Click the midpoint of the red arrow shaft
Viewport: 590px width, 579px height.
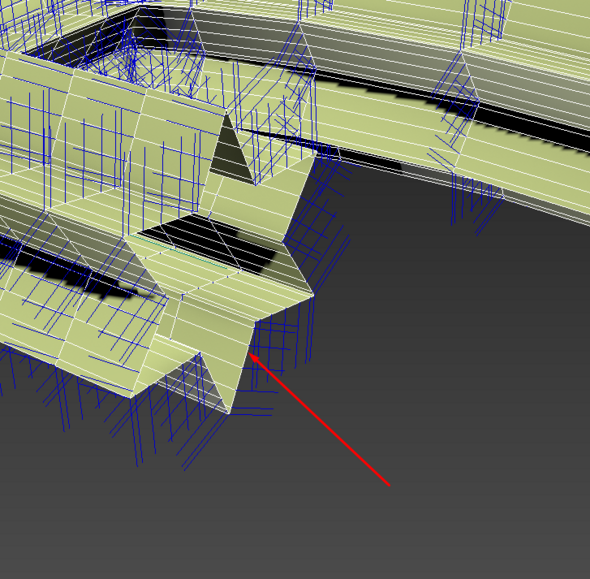(319, 419)
